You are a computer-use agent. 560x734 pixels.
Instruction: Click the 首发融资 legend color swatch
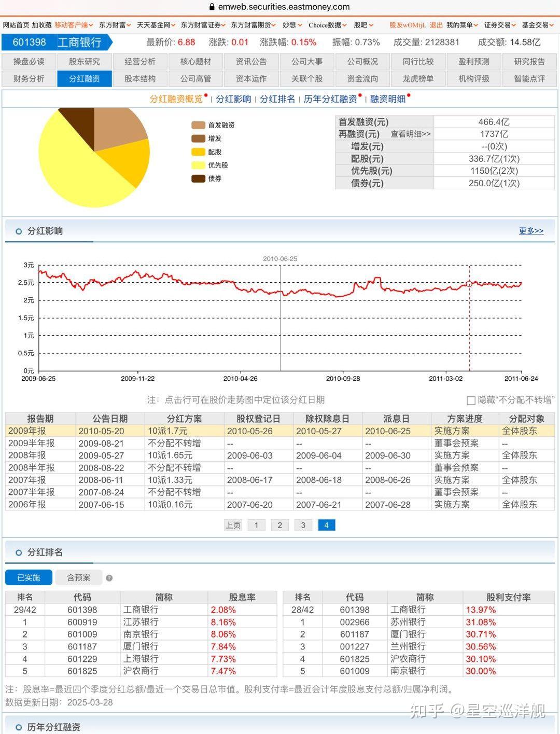click(198, 125)
